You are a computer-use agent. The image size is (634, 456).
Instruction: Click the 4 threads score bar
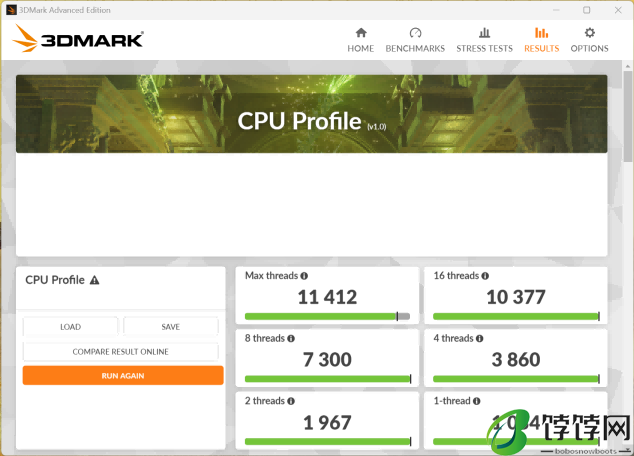click(516, 379)
